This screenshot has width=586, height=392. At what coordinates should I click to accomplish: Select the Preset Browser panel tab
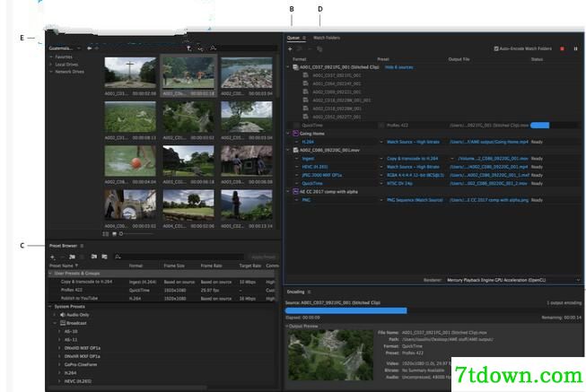(63, 246)
